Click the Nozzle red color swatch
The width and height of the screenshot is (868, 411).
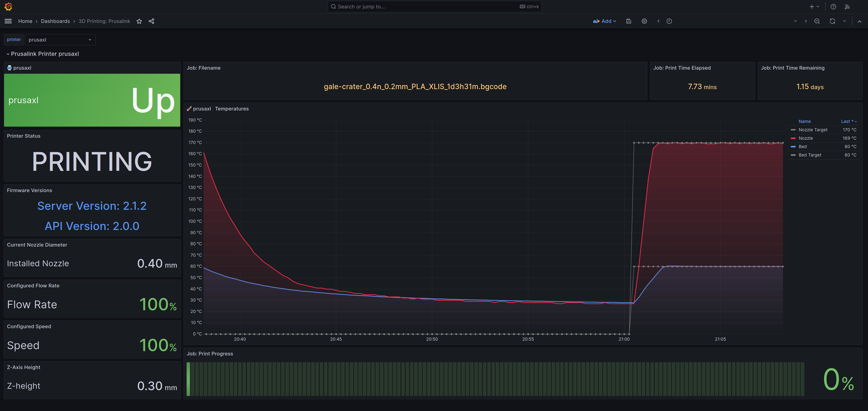[x=793, y=138]
